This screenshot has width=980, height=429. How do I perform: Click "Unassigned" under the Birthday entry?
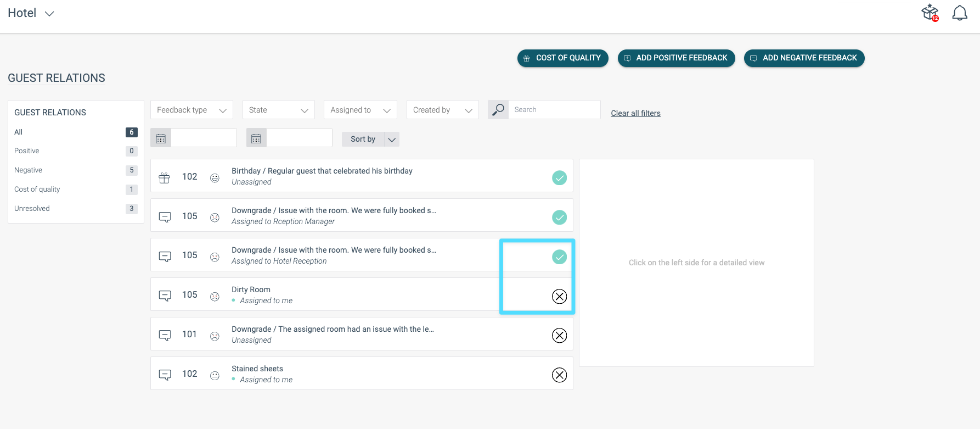251,182
